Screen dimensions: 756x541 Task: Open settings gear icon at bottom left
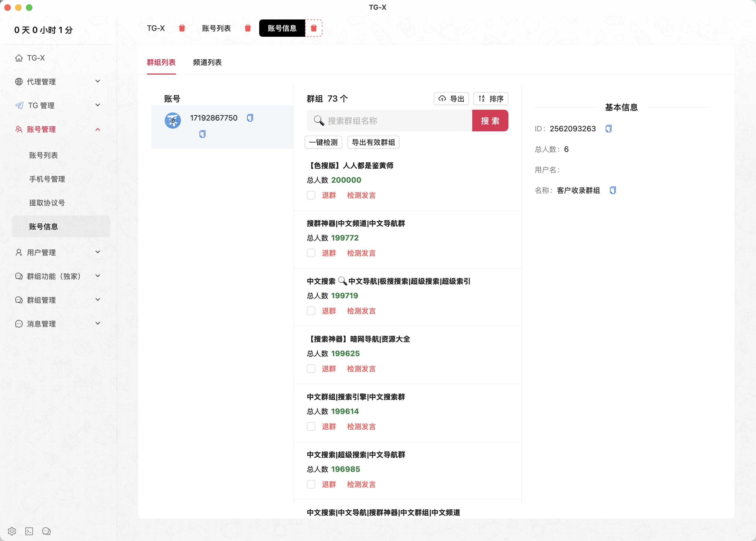point(12,531)
